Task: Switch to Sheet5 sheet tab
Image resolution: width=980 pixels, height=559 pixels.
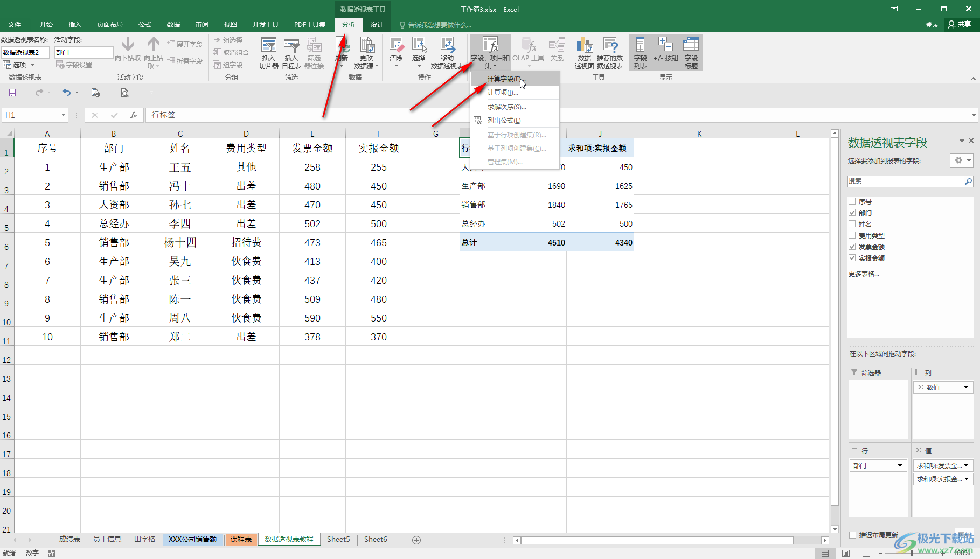Action: (338, 540)
